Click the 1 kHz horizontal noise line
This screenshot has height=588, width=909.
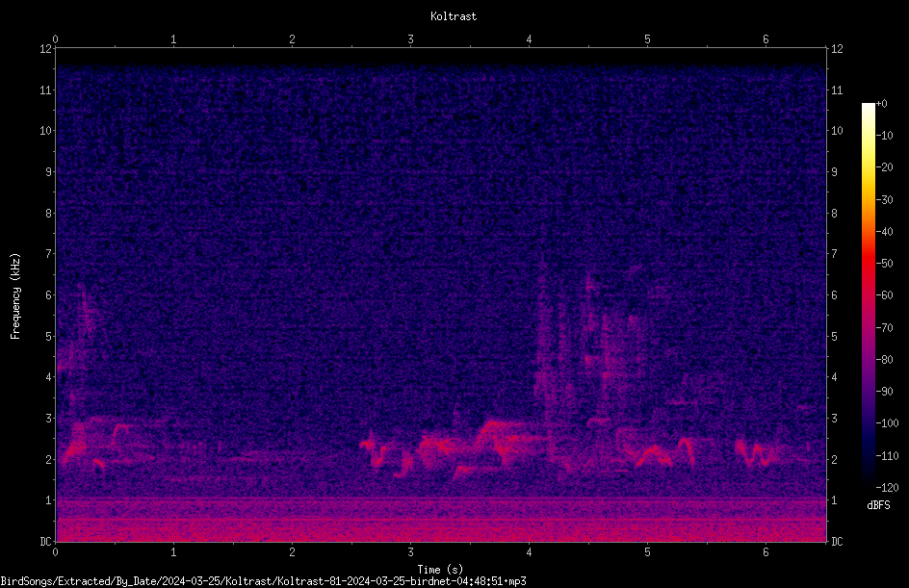(441, 499)
